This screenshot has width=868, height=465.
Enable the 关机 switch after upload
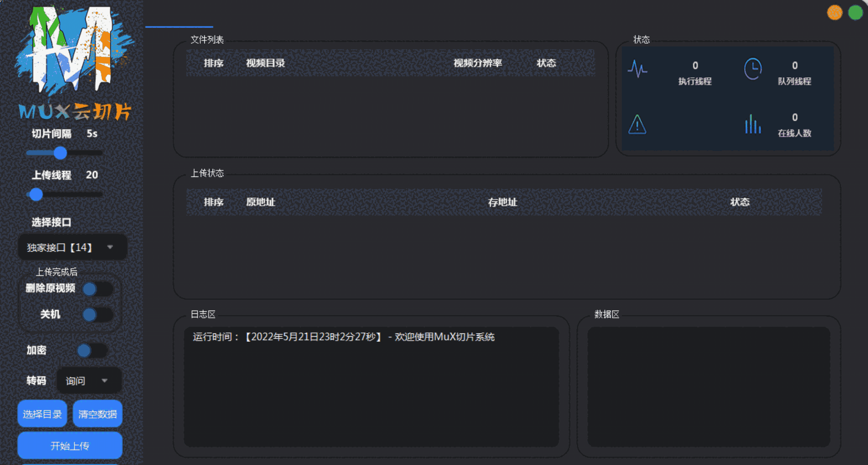point(97,315)
